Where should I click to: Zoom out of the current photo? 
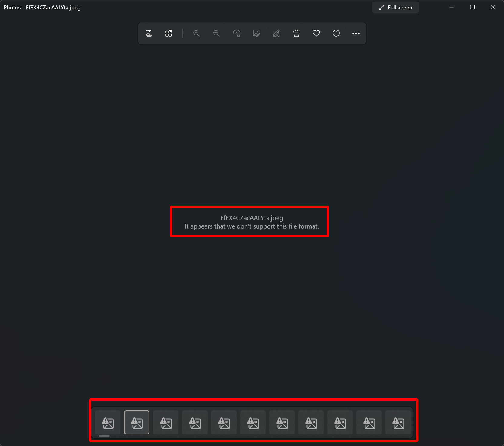tap(216, 33)
